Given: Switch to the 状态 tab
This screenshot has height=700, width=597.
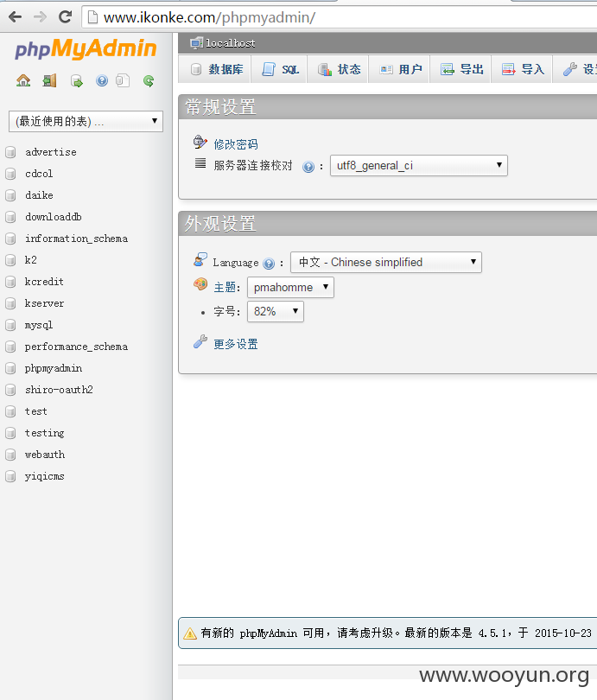Looking at the screenshot, I should coord(338,69).
